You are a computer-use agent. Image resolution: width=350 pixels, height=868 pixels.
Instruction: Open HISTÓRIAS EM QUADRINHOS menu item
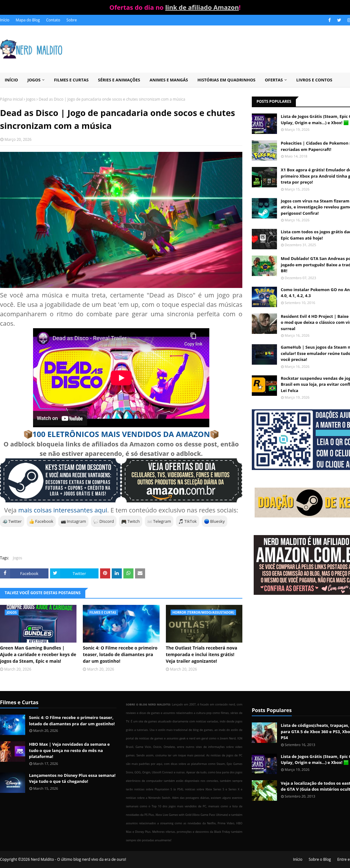226,80
